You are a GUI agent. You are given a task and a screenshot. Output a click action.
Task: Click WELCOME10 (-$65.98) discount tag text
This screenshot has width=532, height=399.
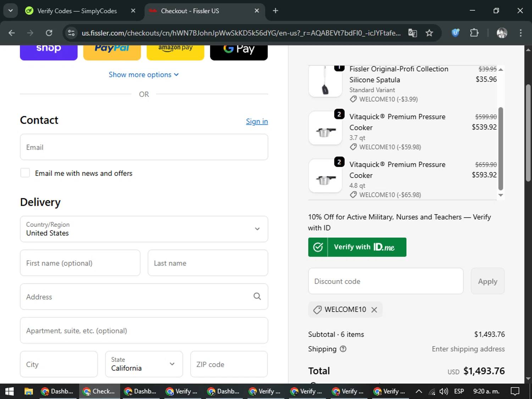tap(390, 195)
